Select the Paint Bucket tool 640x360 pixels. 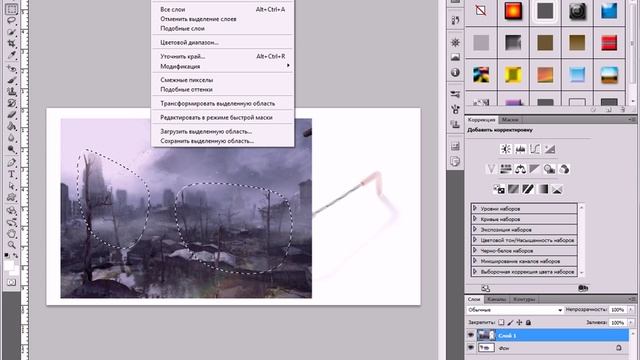(x=11, y=127)
